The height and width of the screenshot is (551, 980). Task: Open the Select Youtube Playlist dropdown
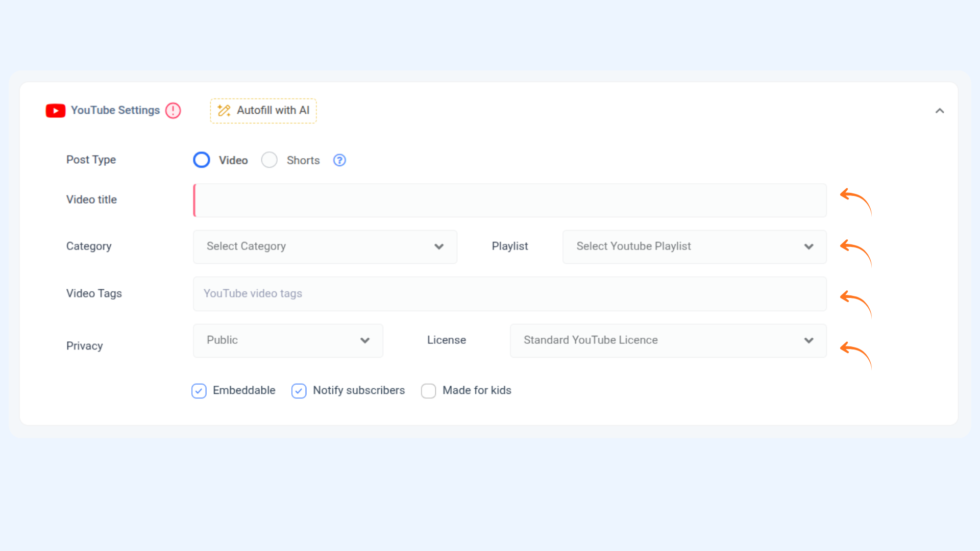(x=694, y=247)
